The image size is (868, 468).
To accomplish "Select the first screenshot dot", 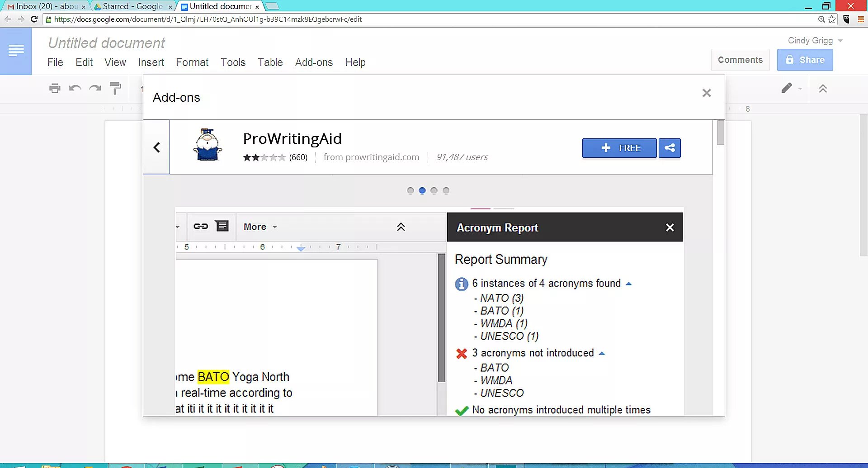I will pos(410,191).
